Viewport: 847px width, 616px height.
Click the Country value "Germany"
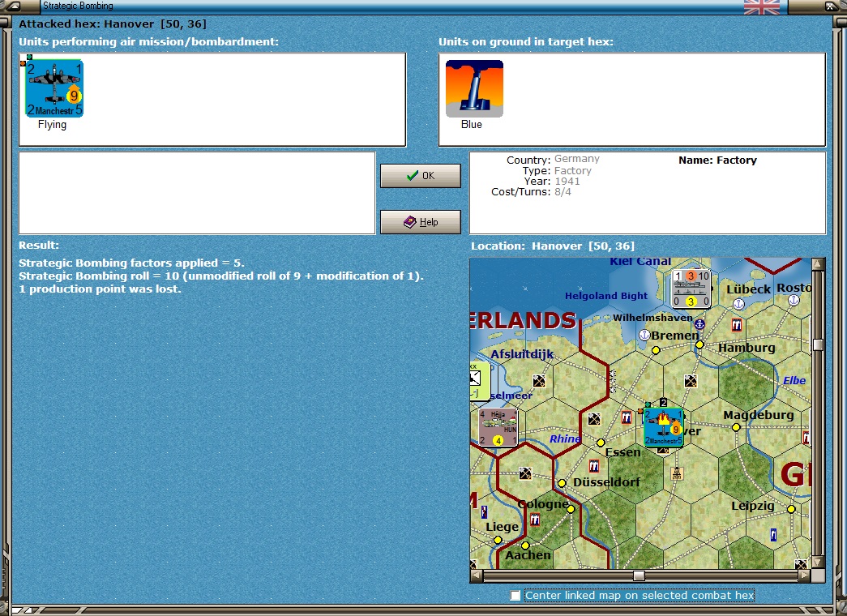(x=577, y=159)
